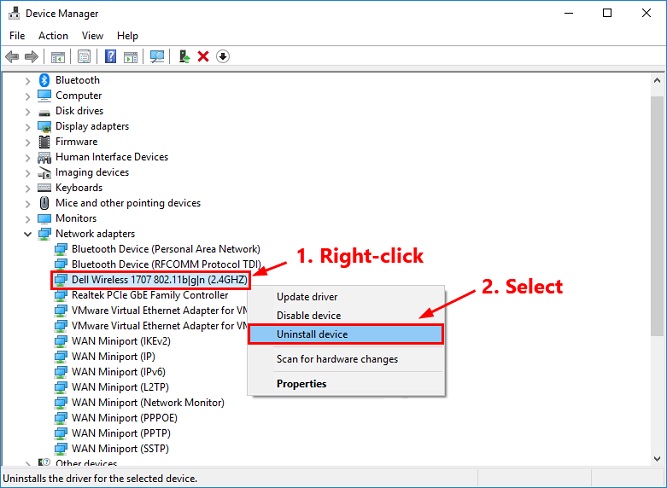Open the Help menu

[x=128, y=35]
